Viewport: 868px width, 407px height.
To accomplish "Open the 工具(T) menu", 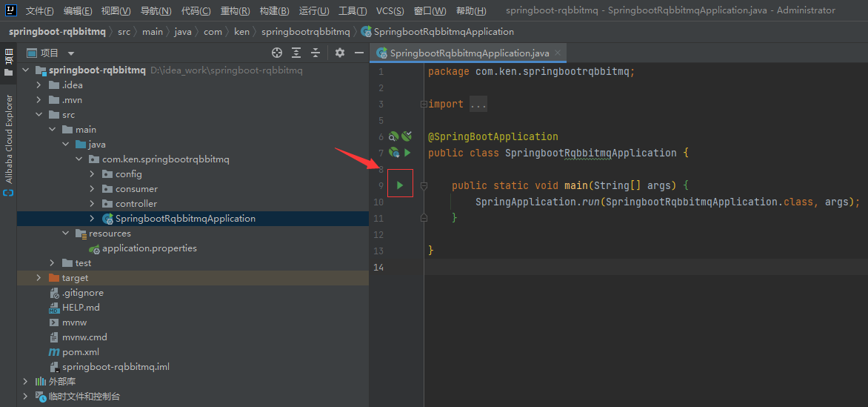I will [353, 10].
